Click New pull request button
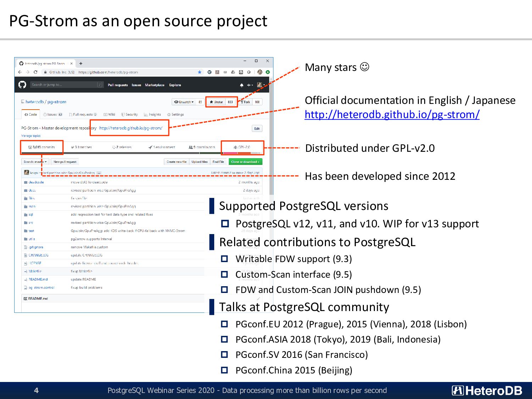This screenshot has width=532, height=399. [65, 162]
